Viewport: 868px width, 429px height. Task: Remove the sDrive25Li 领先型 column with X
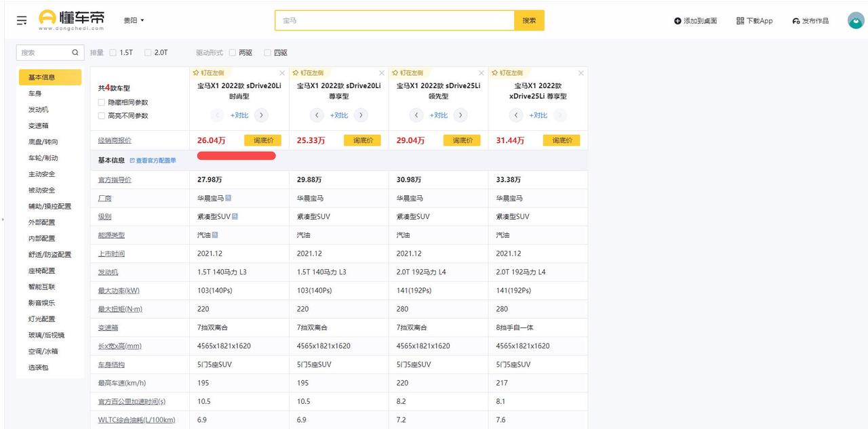click(481, 73)
